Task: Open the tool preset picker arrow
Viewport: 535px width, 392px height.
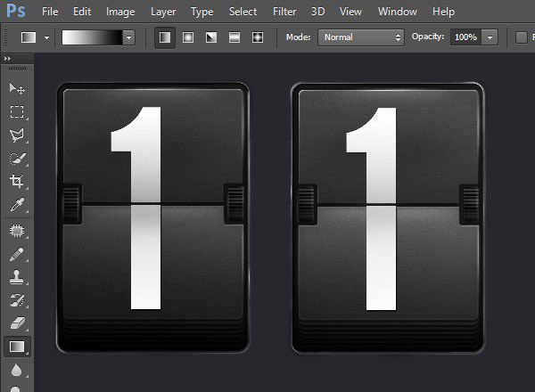Action: 46,37
